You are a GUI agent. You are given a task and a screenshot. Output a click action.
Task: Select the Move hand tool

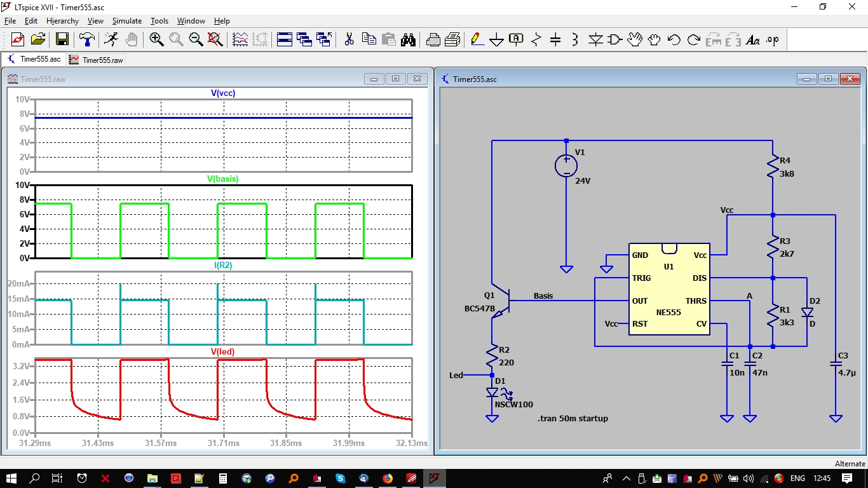click(634, 39)
